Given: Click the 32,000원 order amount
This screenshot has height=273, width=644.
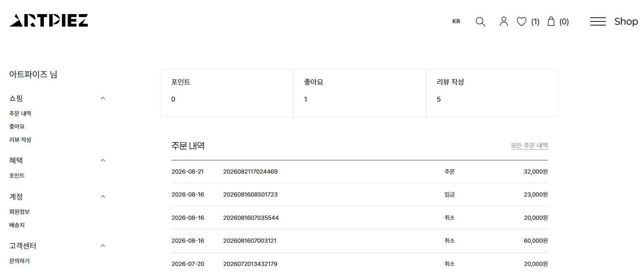Looking at the screenshot, I should click(536, 171).
